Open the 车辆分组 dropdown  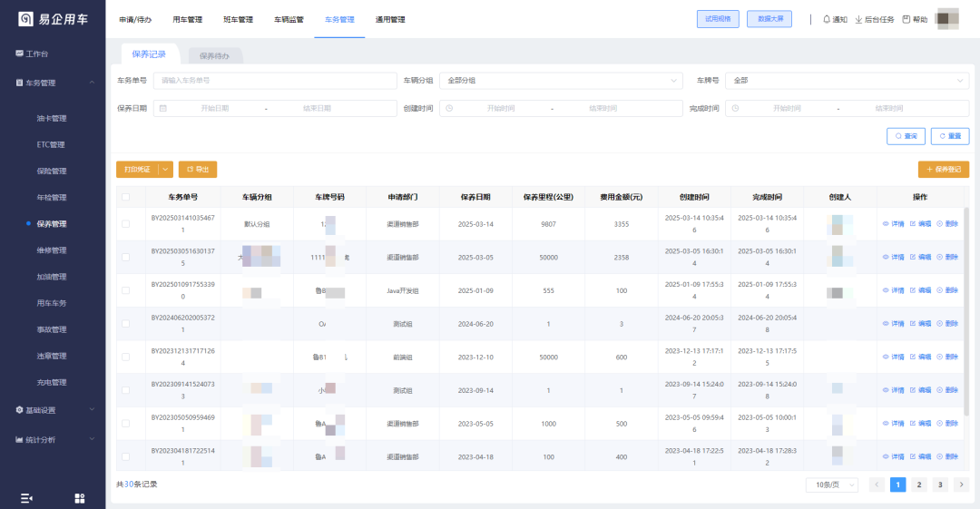point(561,81)
